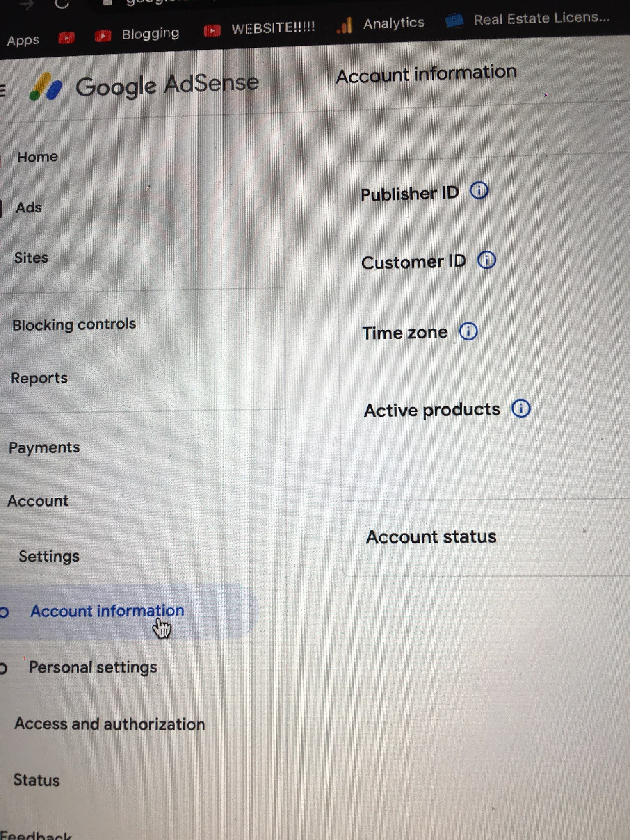Viewport: 630px width, 840px height.
Task: Open the first YouTube bookmark icon
Action: tap(66, 38)
